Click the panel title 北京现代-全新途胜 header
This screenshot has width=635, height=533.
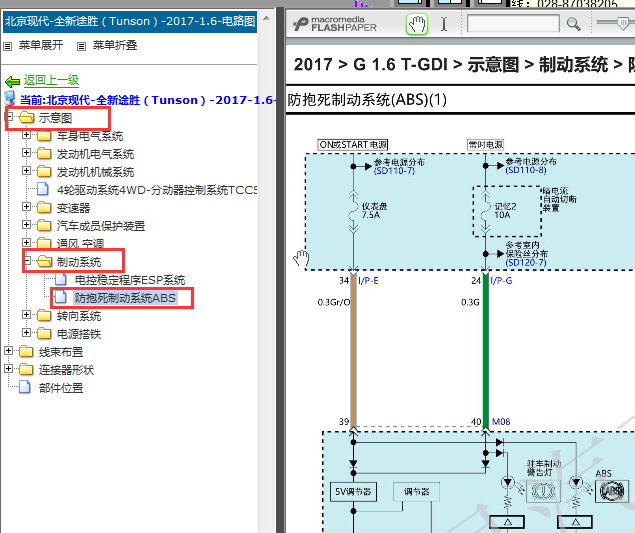(130, 21)
